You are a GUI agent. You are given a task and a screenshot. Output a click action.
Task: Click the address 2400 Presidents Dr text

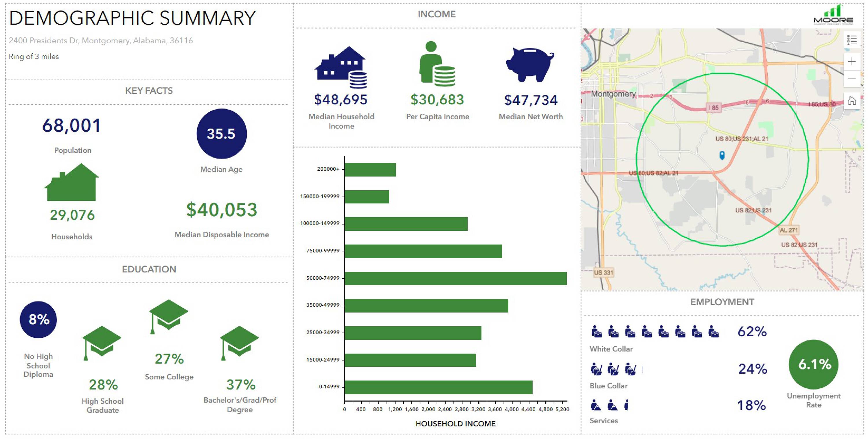pyautogui.click(x=101, y=40)
